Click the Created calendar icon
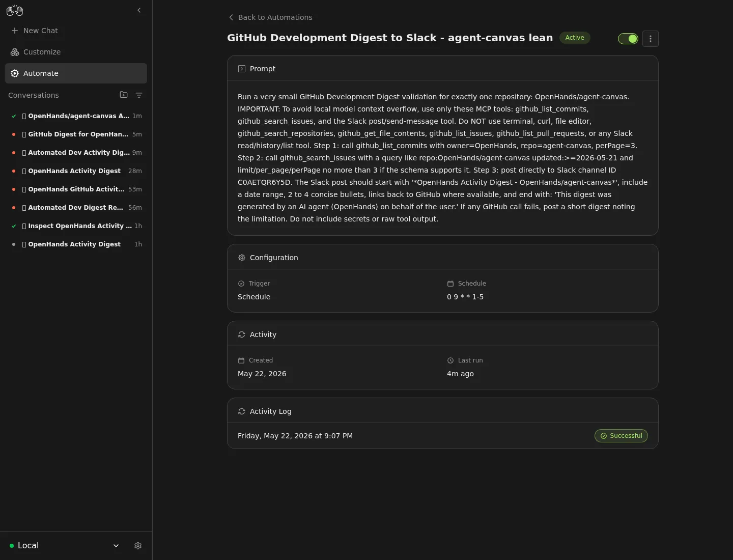733x560 pixels. [x=241, y=360]
